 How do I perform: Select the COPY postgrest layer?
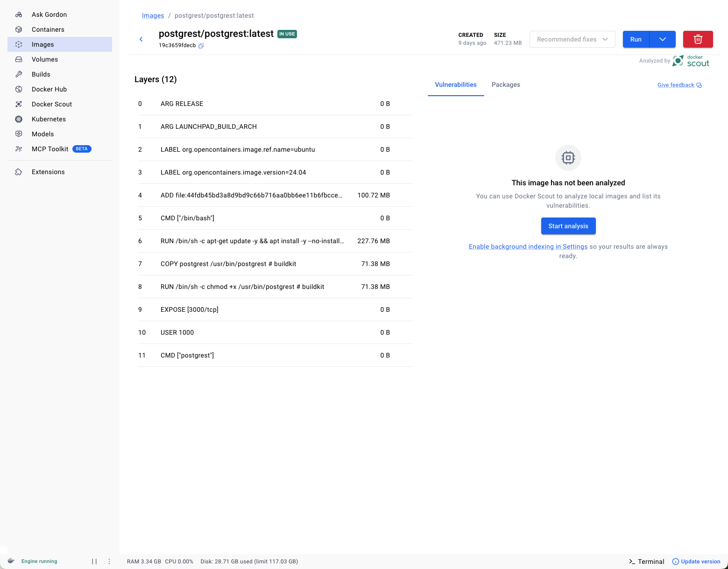[276, 264]
